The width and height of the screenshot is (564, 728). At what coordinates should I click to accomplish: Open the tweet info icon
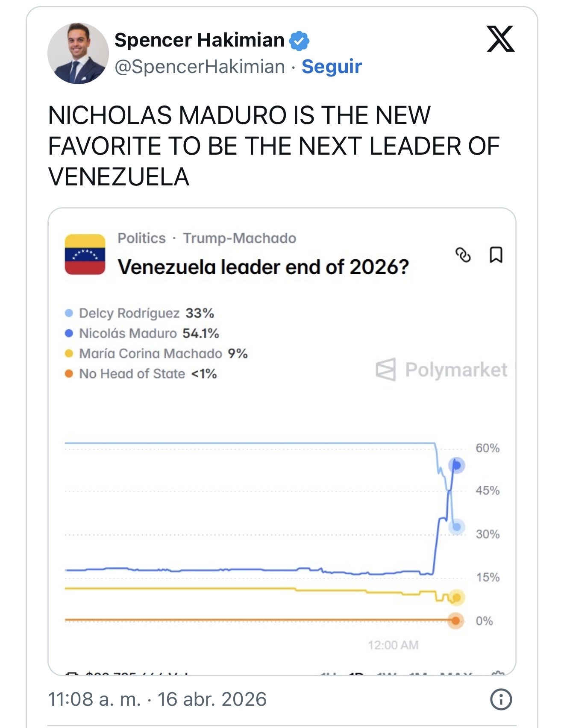tap(501, 699)
